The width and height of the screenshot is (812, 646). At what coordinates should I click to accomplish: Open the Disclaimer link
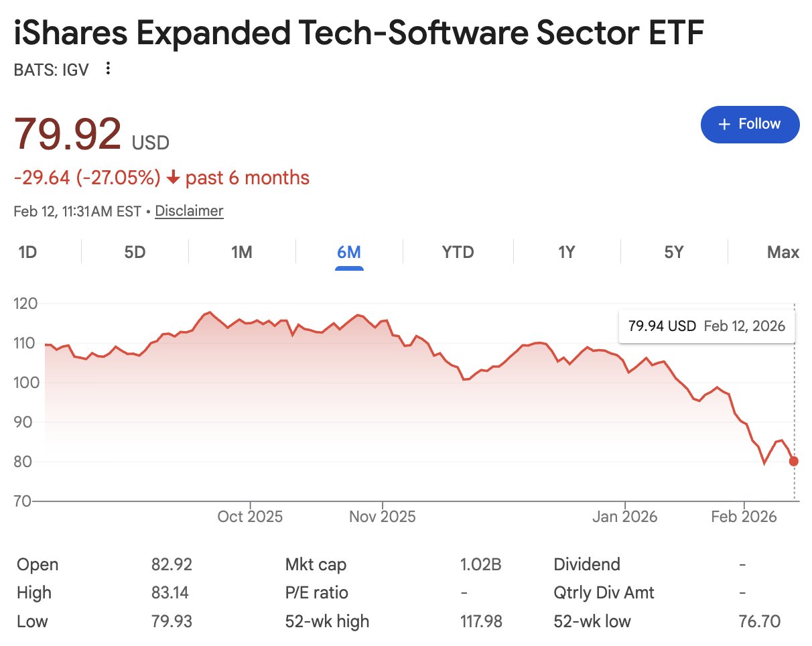click(x=188, y=210)
